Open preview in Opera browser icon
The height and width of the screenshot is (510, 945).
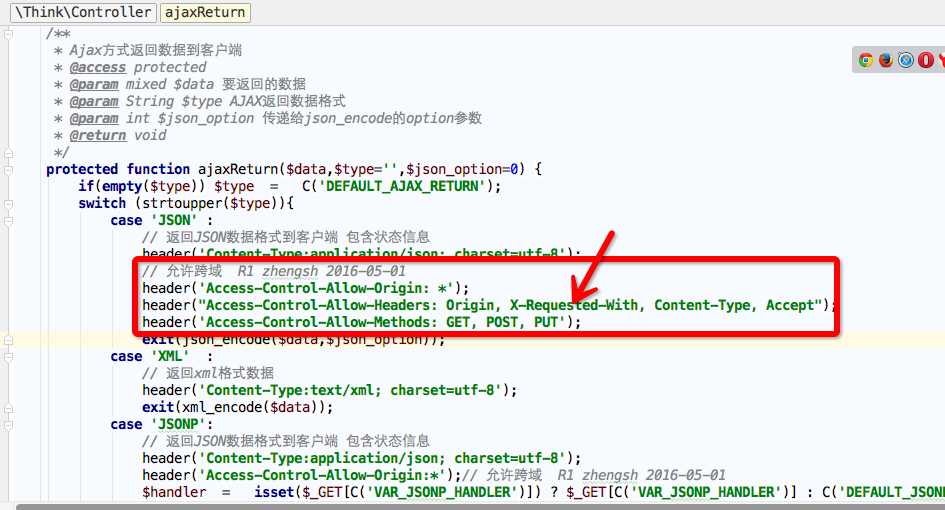click(x=926, y=60)
